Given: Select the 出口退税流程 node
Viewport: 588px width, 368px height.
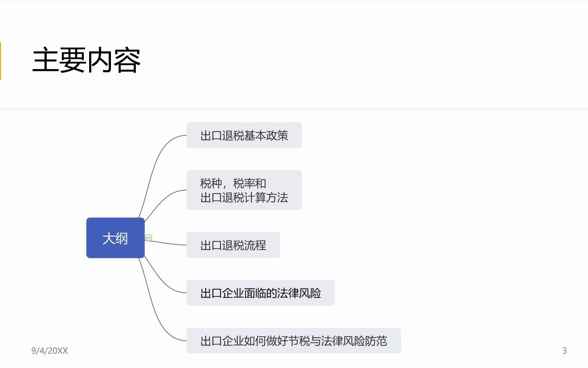Looking at the screenshot, I should click(233, 245).
